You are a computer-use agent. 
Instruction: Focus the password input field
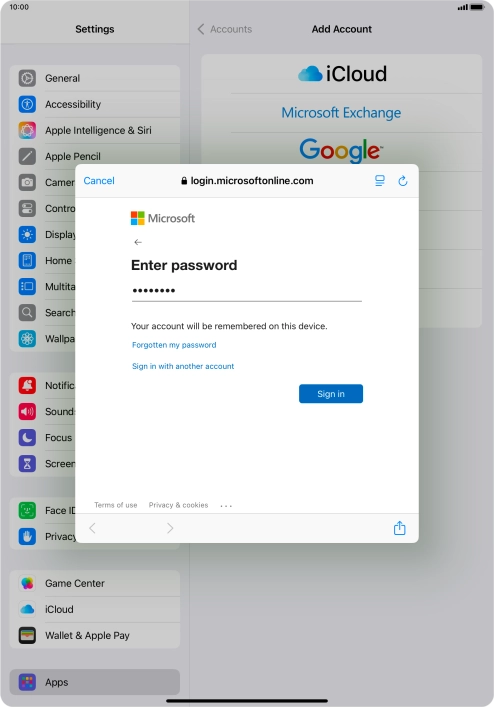coord(247,291)
